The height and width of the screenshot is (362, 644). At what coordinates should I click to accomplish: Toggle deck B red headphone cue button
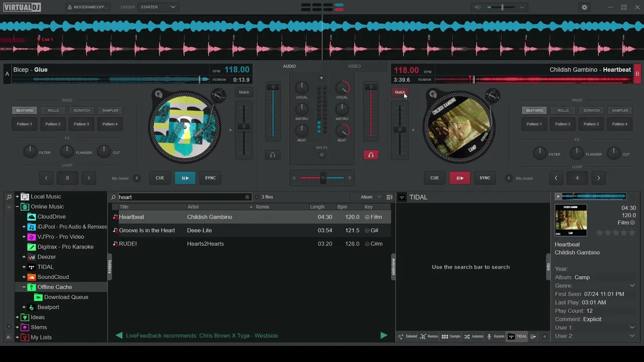coord(371,155)
